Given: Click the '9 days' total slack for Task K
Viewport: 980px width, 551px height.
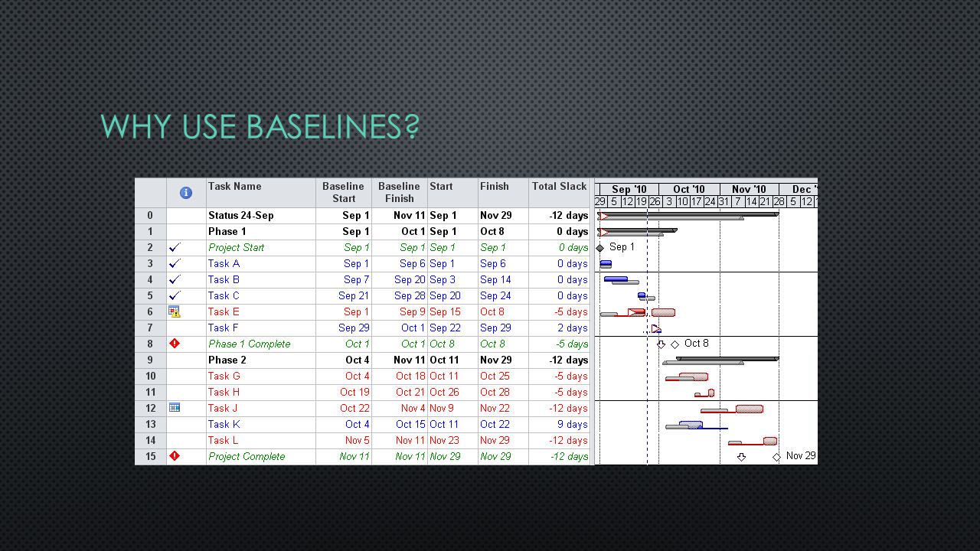Looking at the screenshot, I should tap(573, 424).
